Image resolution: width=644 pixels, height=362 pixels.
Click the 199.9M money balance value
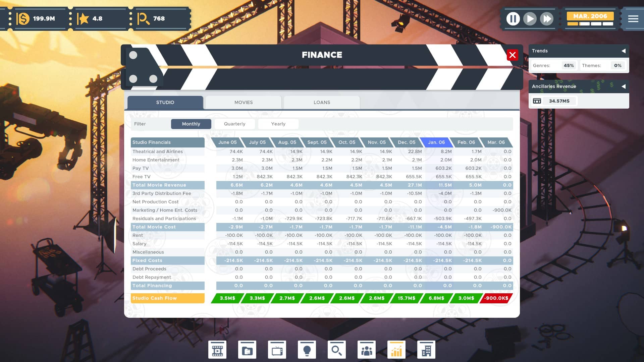point(44,19)
